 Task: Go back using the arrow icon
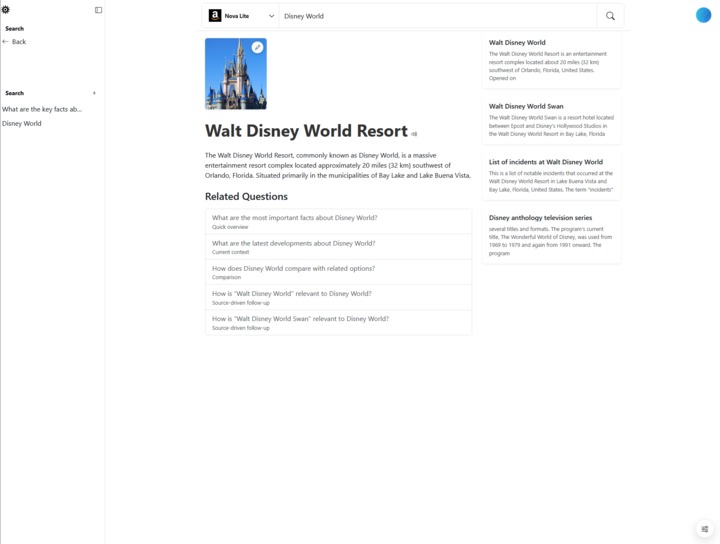coord(6,42)
